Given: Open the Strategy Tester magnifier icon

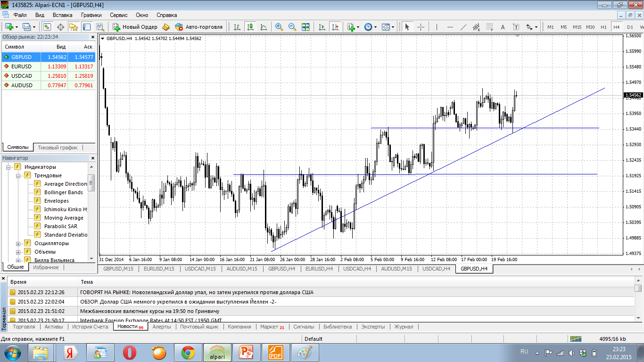Looking at the screenshot, I should coord(99,27).
